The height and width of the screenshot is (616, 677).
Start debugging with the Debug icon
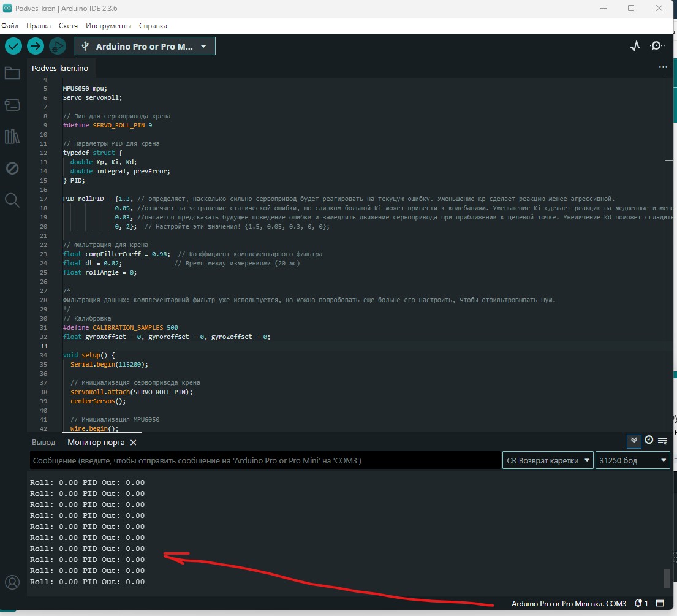[x=58, y=46]
